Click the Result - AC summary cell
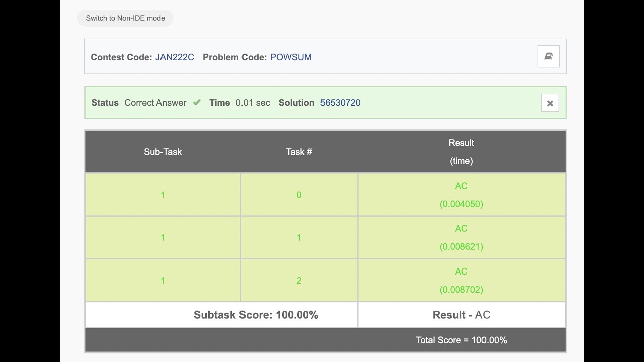 pyautogui.click(x=461, y=315)
